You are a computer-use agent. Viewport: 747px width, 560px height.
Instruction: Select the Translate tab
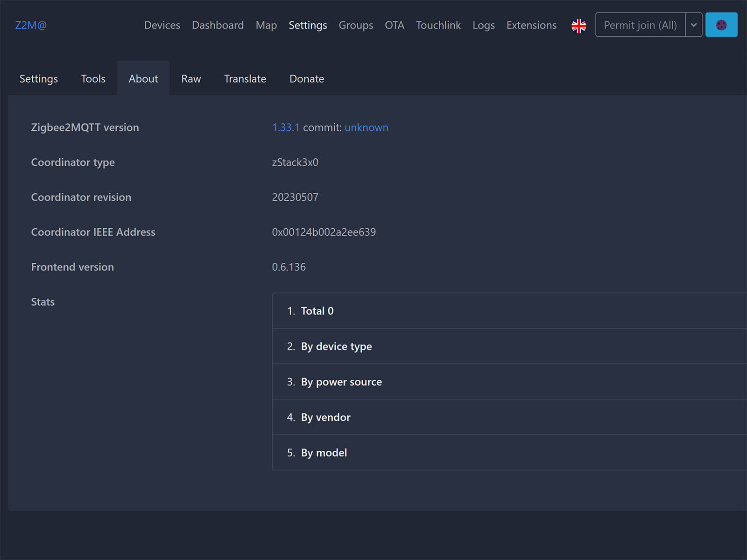coord(245,79)
